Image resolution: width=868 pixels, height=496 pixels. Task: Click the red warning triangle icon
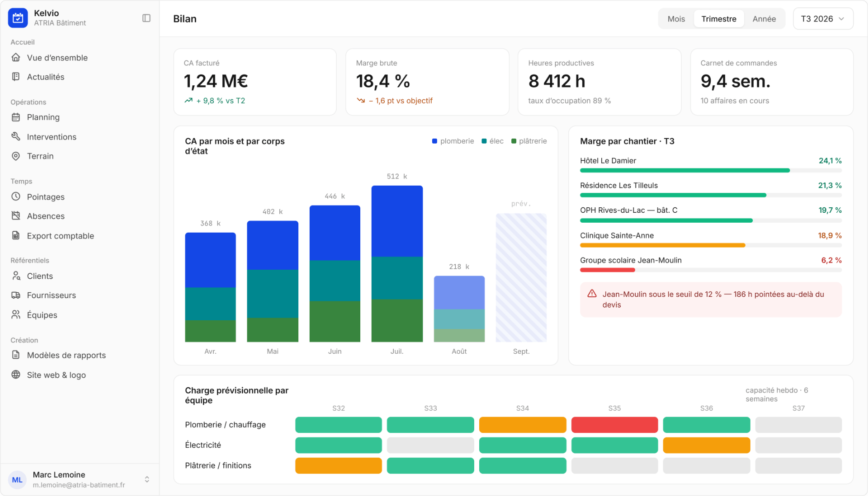(x=592, y=294)
